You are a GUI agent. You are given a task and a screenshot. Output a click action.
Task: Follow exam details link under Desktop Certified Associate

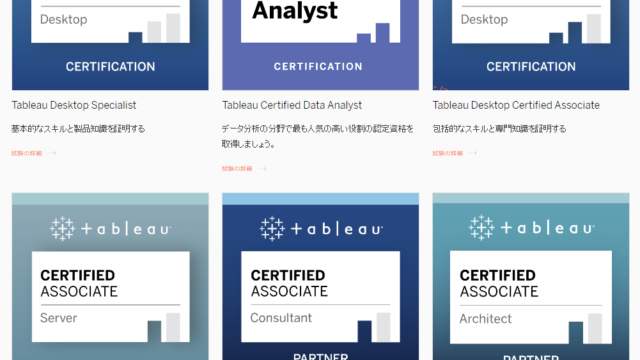click(x=447, y=153)
